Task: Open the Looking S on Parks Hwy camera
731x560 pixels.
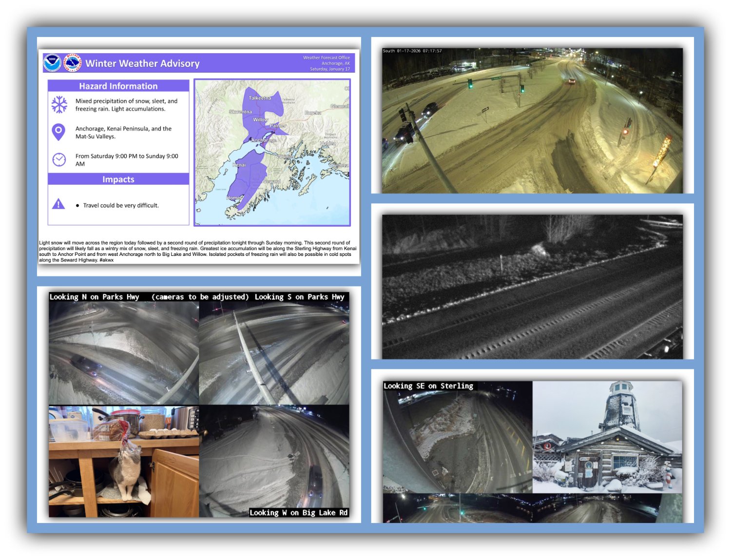Action: 274,353
